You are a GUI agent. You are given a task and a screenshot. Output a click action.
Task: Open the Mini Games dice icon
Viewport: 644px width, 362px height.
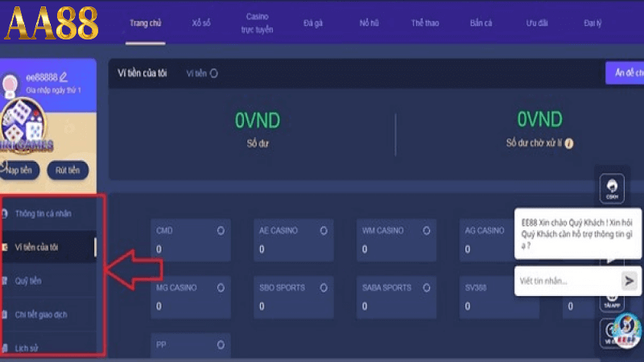pos(23,125)
